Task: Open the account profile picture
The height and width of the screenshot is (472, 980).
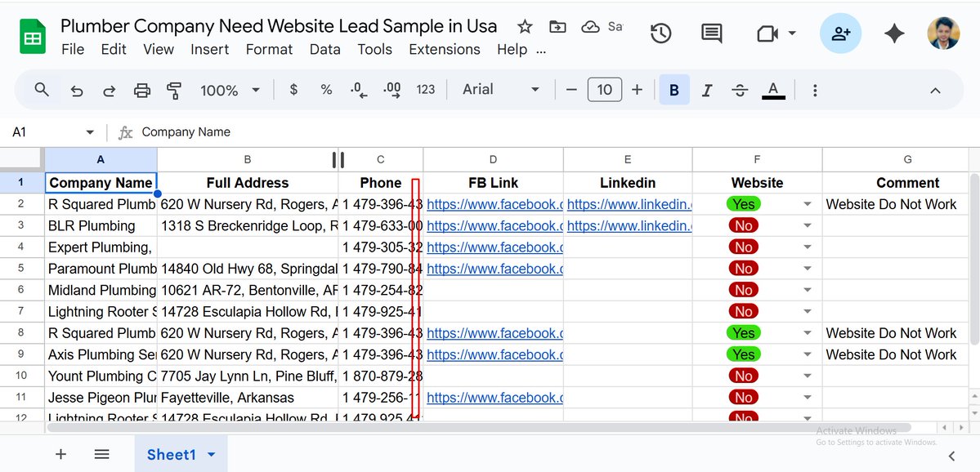Action: [943, 33]
